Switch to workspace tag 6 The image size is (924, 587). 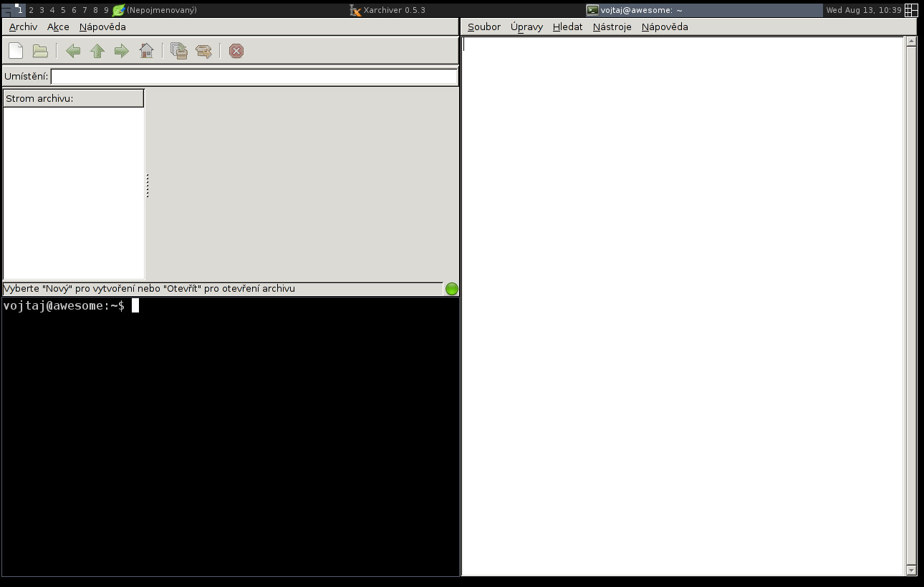(74, 10)
